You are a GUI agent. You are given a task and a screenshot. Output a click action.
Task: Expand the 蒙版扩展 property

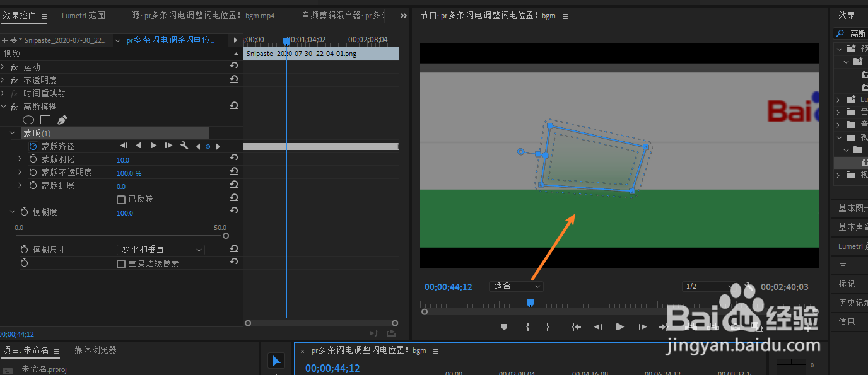pos(20,185)
